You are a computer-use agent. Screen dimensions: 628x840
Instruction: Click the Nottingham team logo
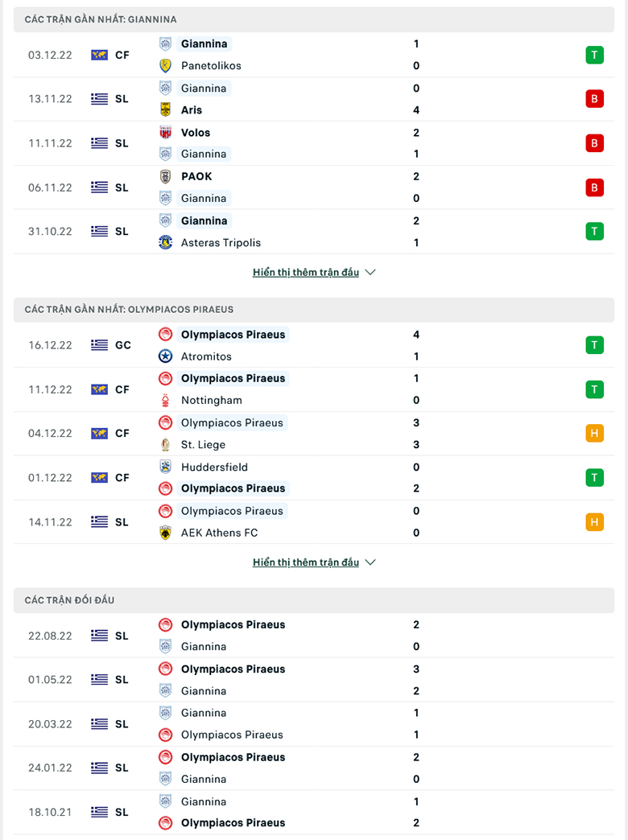165,400
